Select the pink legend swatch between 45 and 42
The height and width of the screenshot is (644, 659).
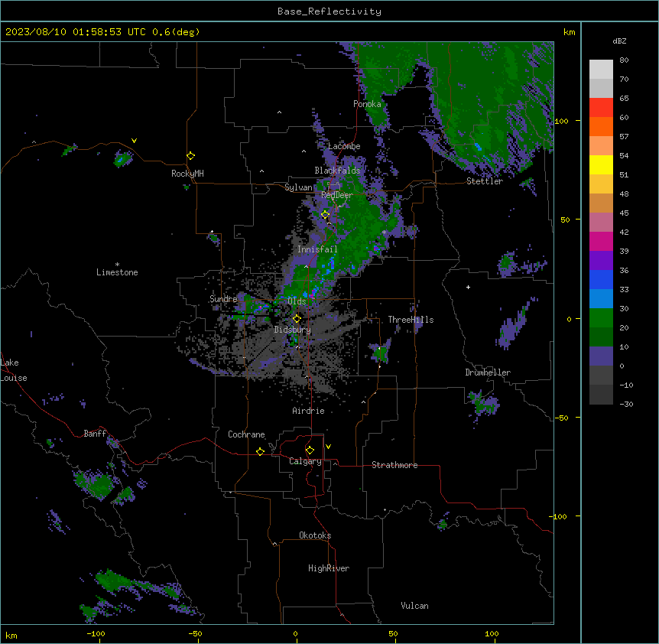601,222
